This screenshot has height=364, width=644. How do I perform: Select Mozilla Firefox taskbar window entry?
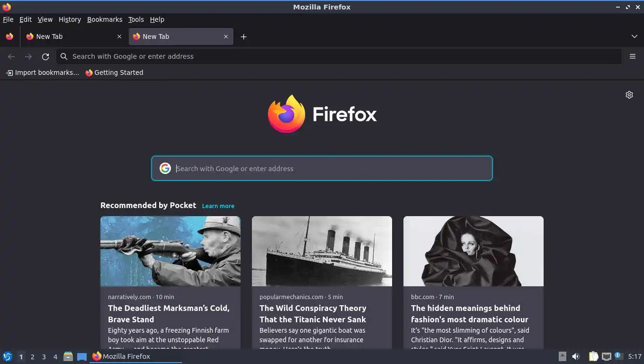tap(136, 356)
